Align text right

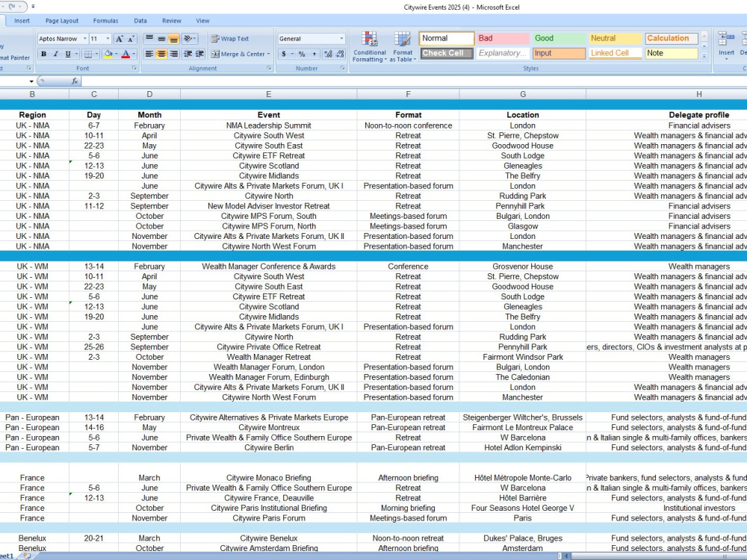point(174,55)
